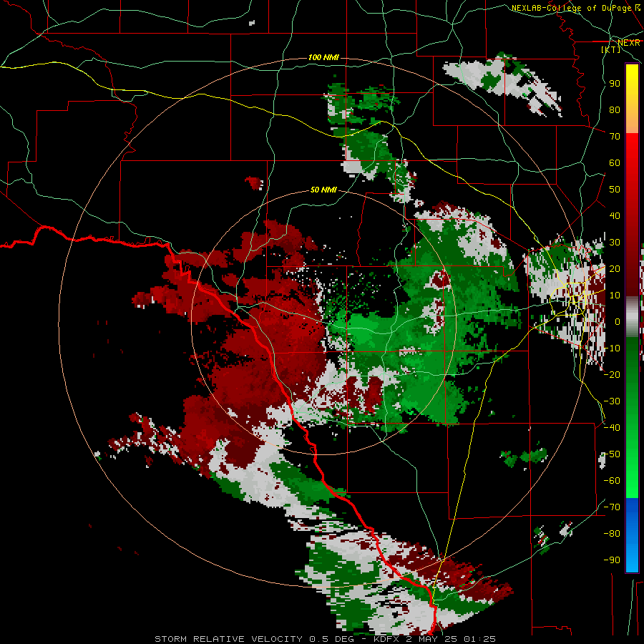Click the 10 tick label on velocity scale

[615, 296]
